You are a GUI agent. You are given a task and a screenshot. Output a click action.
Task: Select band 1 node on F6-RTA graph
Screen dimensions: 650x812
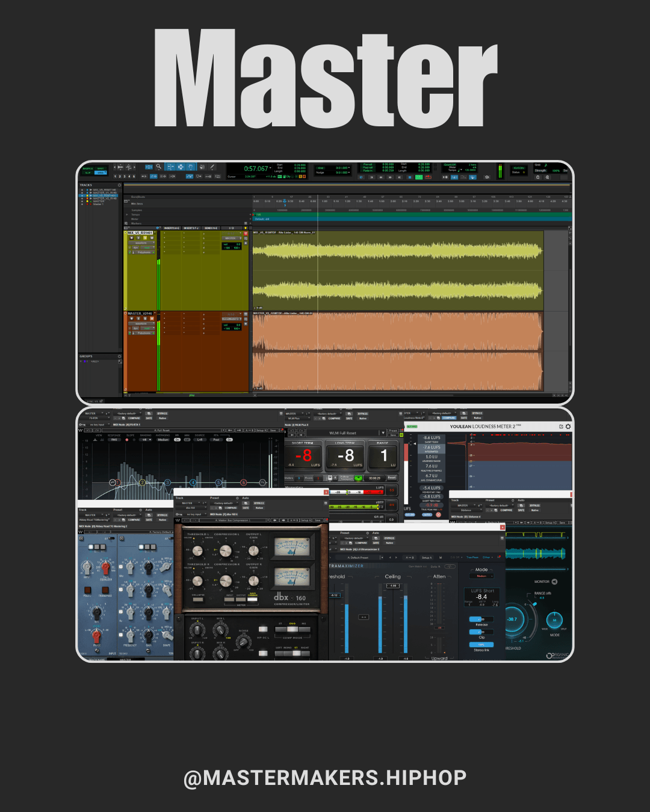pyautogui.click(x=117, y=482)
